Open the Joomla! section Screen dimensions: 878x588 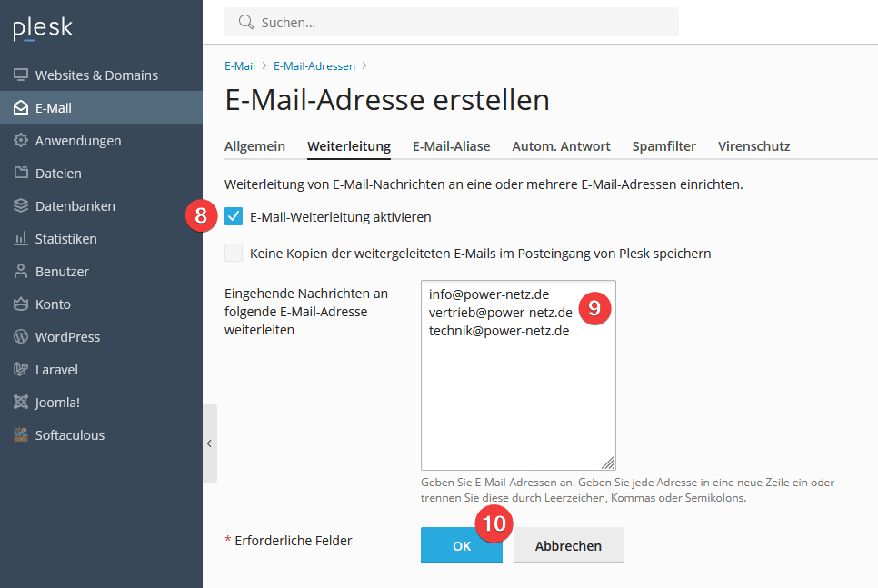tap(62, 402)
